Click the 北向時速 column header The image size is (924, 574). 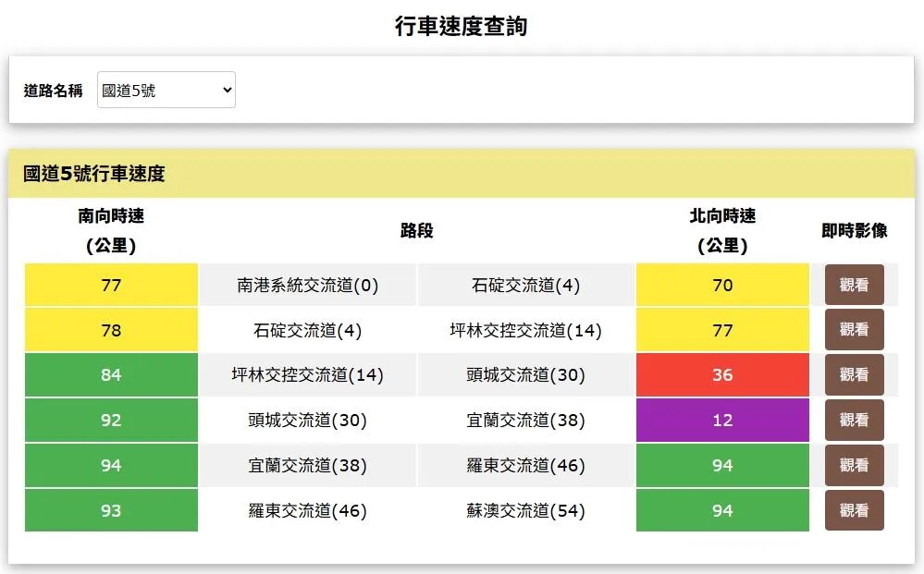722,230
